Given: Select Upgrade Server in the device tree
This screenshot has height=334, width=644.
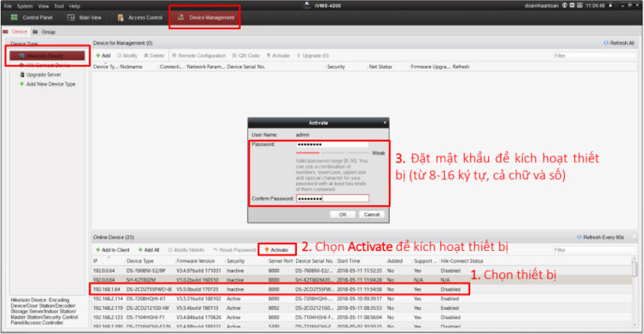Looking at the screenshot, I should [x=43, y=75].
